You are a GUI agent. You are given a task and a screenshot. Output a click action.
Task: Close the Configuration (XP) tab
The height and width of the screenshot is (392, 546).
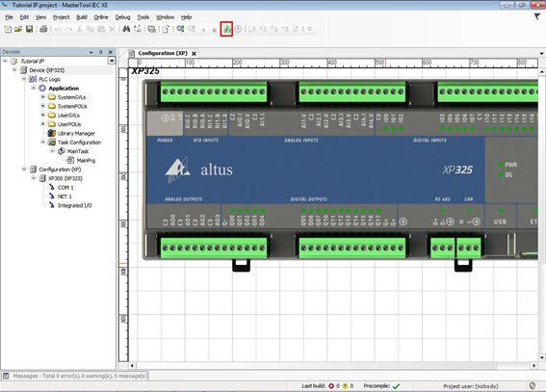click(x=194, y=53)
